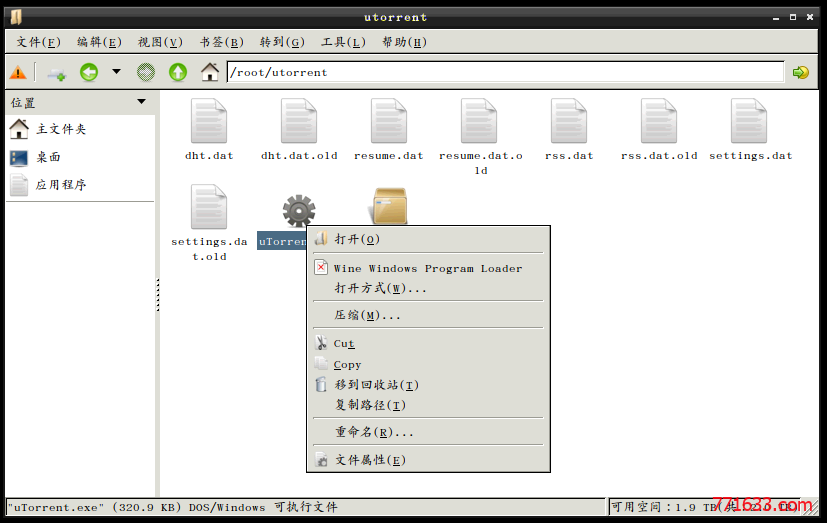
Task: Choose Wine Windows Program Loader
Action: click(x=428, y=268)
